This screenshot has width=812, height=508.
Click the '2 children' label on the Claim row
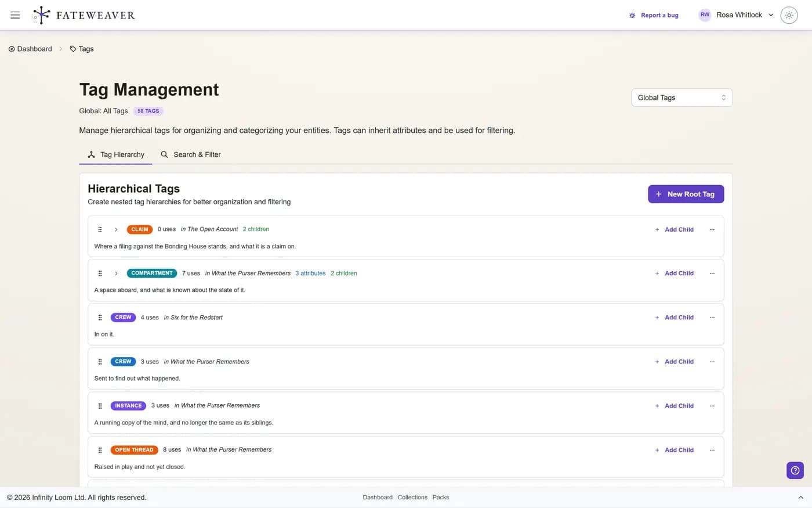pos(256,229)
